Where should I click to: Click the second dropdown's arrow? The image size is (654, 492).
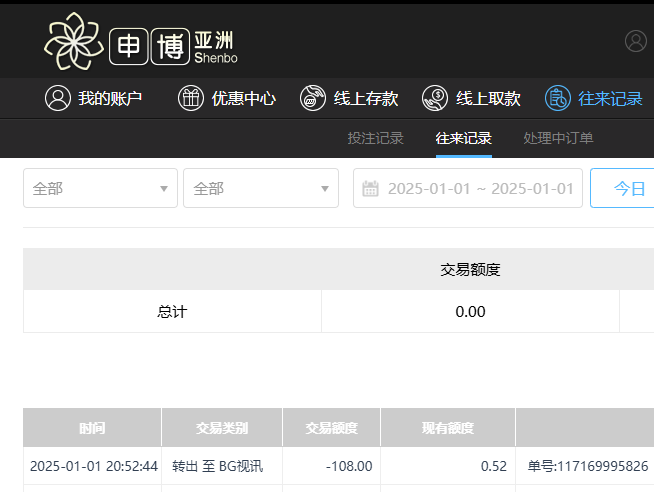pyautogui.click(x=325, y=189)
